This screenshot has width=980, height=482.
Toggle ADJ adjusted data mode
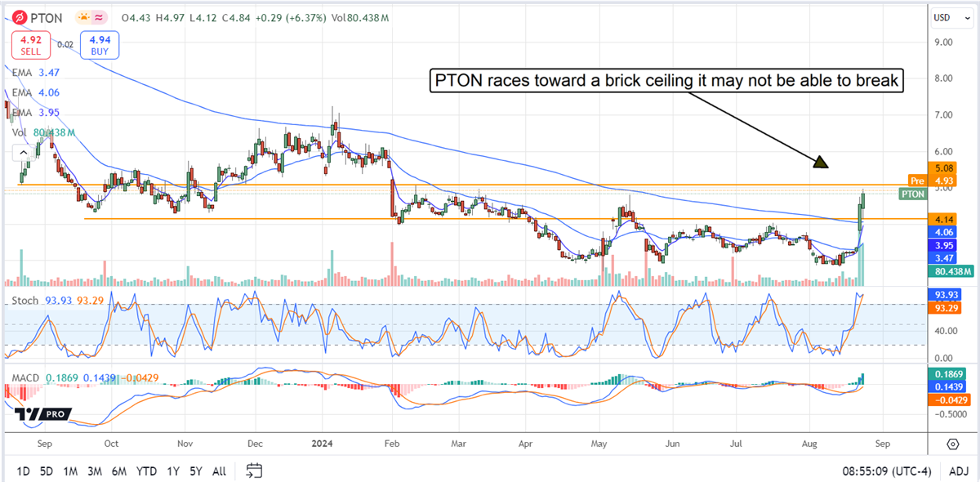pyautogui.click(x=959, y=471)
